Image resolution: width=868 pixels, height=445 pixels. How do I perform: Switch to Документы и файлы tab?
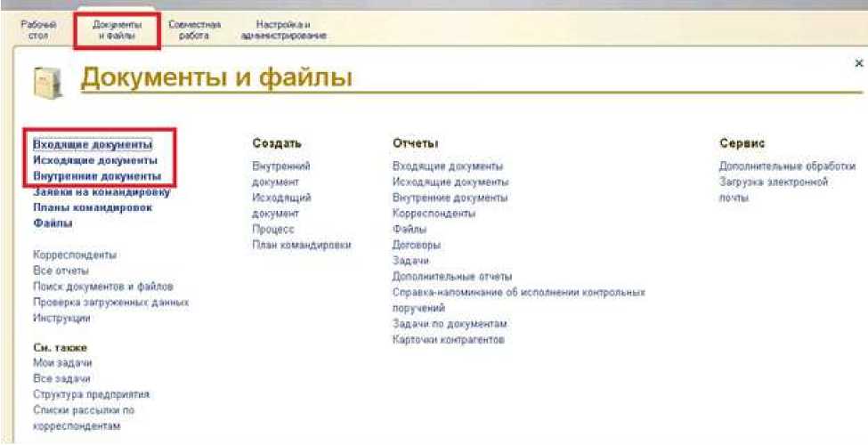pos(117,30)
